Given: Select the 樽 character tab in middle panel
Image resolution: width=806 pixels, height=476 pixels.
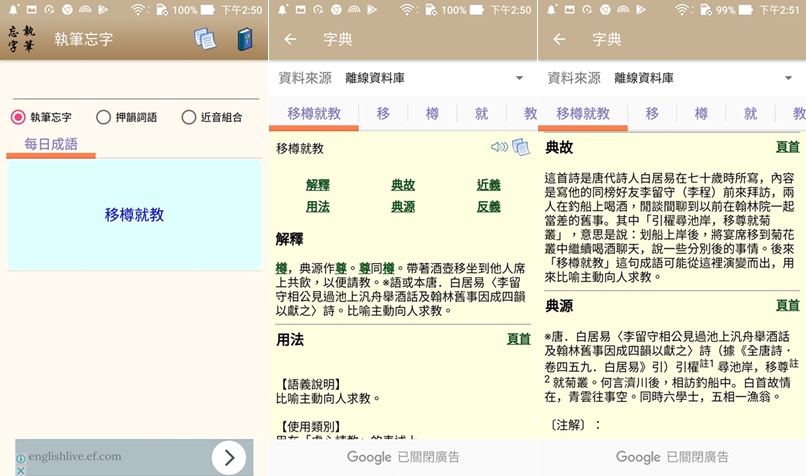Looking at the screenshot, I should tap(432, 114).
